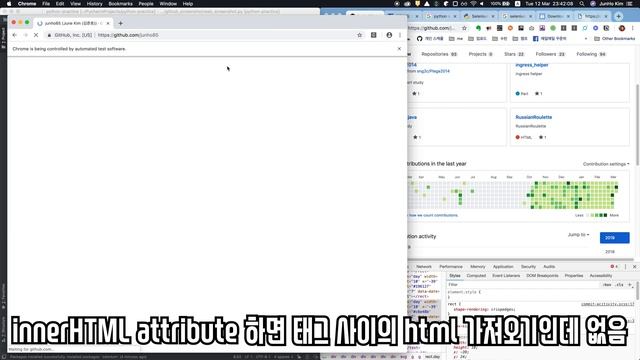
Task: Select the 2019 year button
Action: (614, 238)
